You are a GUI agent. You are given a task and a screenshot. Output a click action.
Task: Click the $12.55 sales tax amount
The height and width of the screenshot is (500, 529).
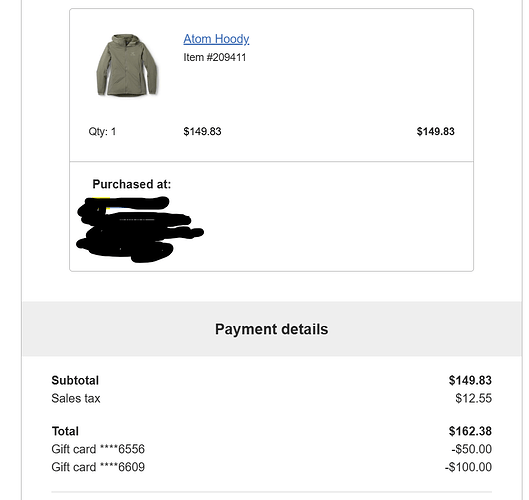coord(473,398)
